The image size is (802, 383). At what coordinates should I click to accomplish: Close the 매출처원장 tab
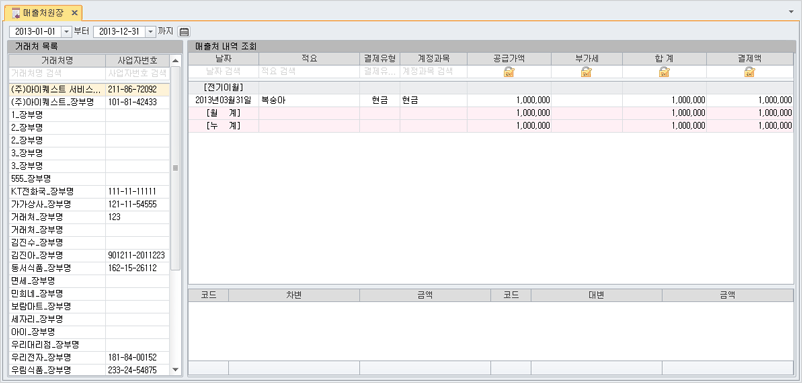(x=74, y=13)
